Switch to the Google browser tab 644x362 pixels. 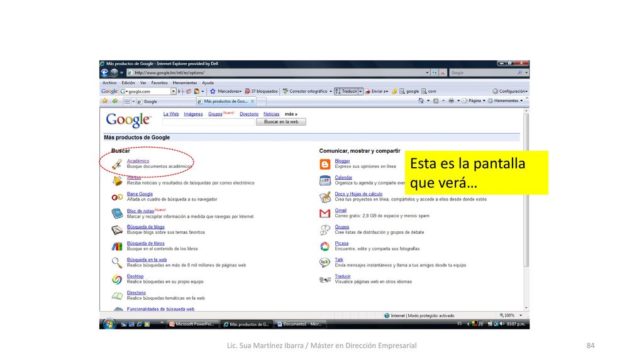[165, 101]
